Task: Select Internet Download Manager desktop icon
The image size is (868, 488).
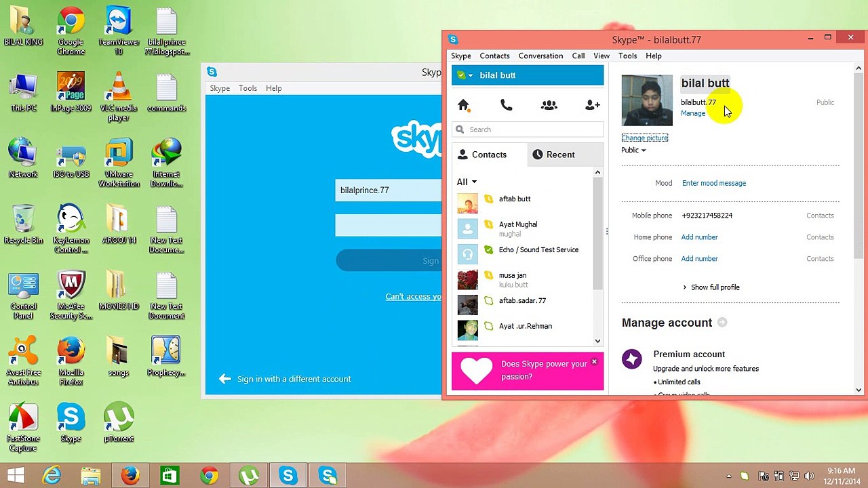Action: coord(166,163)
